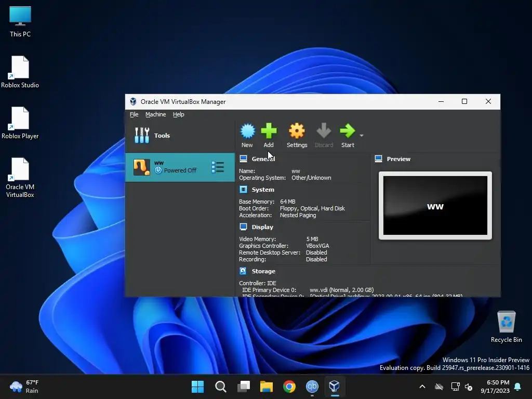Click the Discard toolbar icon
532x399 pixels.
pyautogui.click(x=324, y=131)
